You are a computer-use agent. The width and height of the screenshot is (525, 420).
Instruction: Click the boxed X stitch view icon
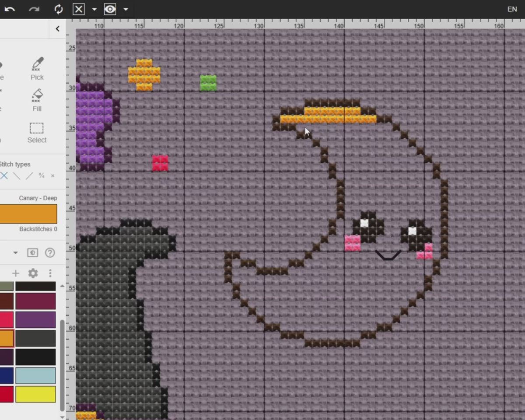pos(79,9)
